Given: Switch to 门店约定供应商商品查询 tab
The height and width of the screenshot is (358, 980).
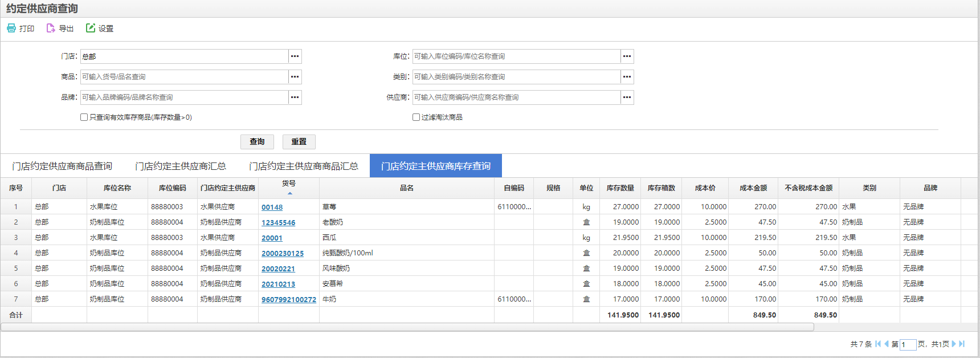Looking at the screenshot, I should tap(62, 166).
